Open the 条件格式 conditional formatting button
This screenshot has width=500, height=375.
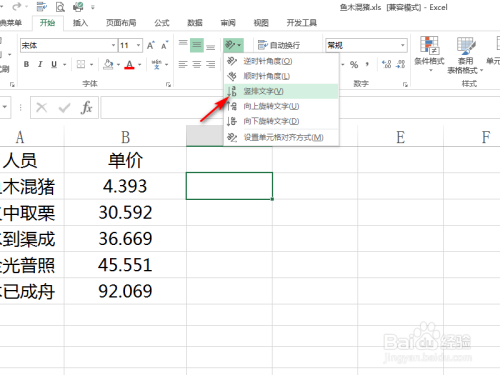pos(429,53)
